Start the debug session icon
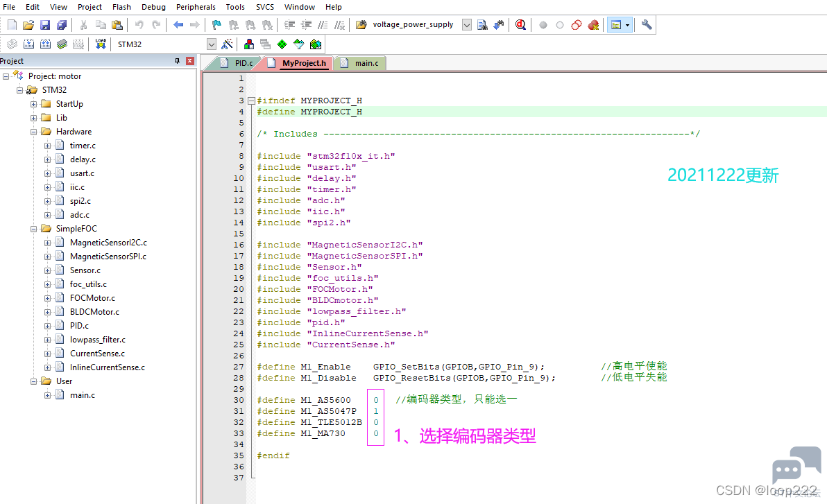Viewport: 827px width, 504px height. [520, 25]
